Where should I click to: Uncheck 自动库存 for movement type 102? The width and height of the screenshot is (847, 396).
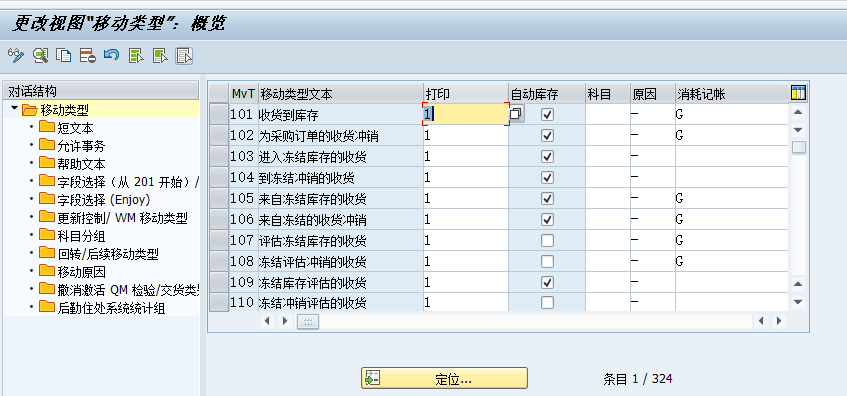548,136
